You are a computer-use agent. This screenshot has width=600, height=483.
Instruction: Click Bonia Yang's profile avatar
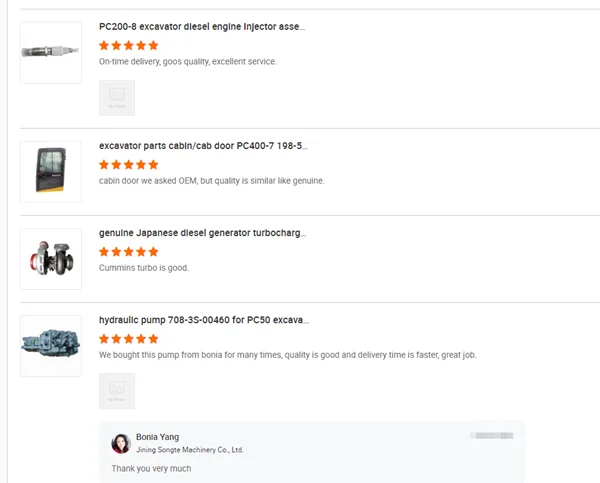tap(121, 444)
